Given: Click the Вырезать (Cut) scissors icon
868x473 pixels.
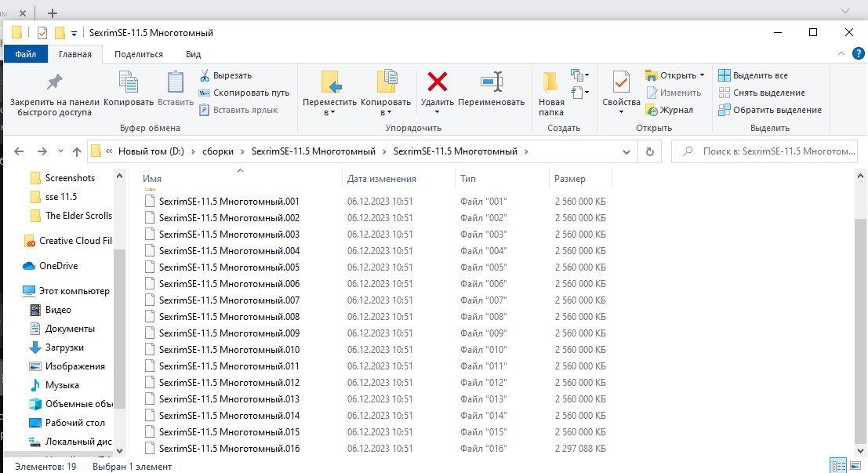Looking at the screenshot, I should click(204, 75).
